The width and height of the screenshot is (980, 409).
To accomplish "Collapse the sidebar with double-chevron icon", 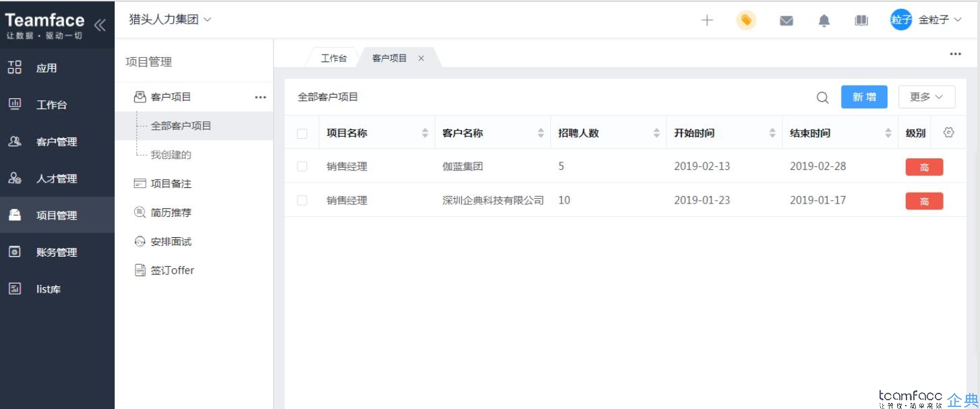I will pos(100,26).
